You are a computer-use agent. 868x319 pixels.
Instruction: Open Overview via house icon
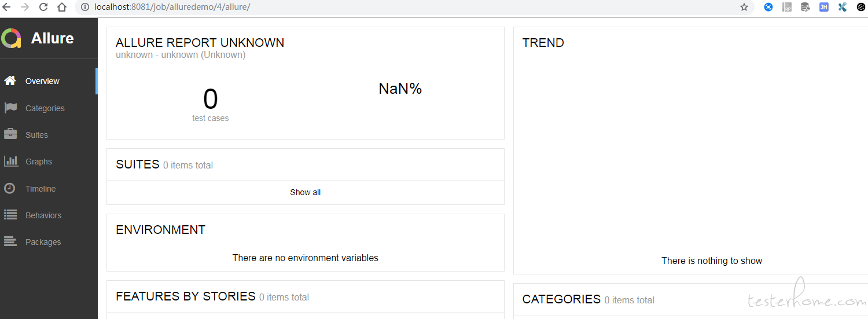10,81
